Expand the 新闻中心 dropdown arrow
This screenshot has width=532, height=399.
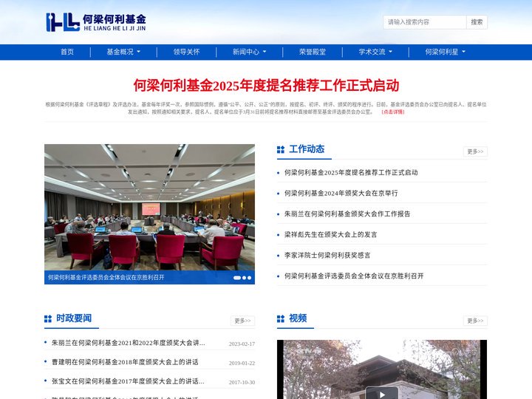pos(265,52)
